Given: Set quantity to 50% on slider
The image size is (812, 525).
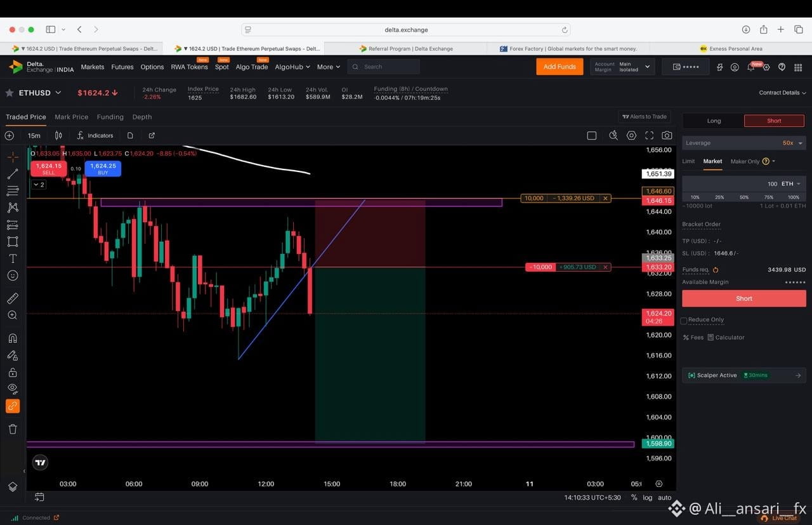Looking at the screenshot, I should (744, 197).
